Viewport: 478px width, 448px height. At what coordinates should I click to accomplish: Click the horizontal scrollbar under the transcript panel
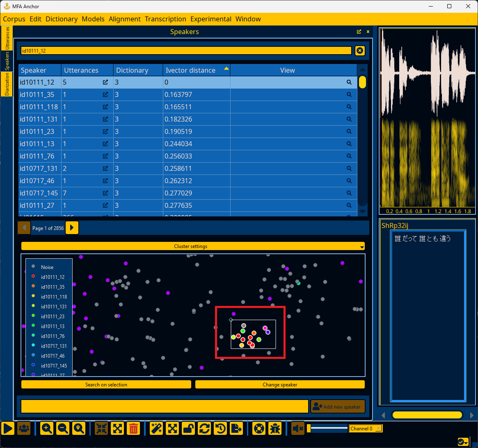click(427, 415)
